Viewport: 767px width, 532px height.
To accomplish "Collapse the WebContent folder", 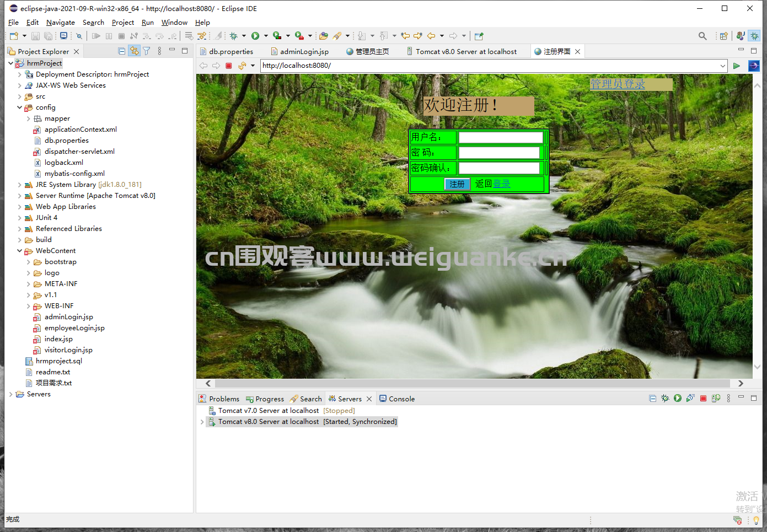I will (20, 251).
